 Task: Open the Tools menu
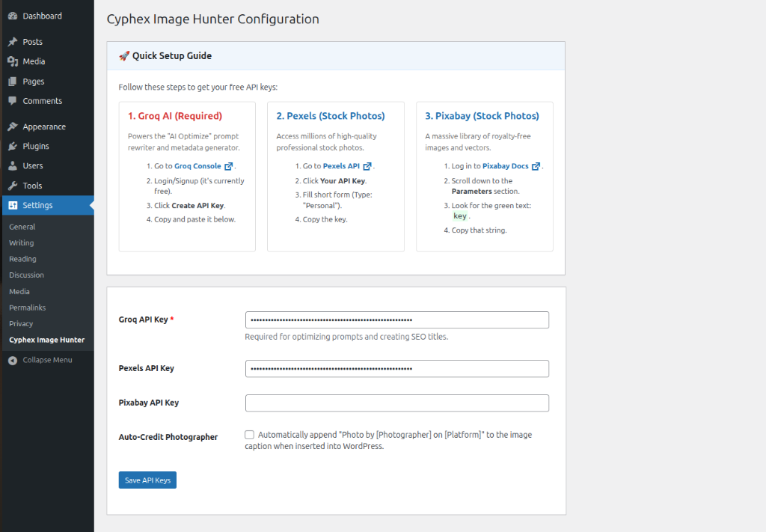point(32,186)
